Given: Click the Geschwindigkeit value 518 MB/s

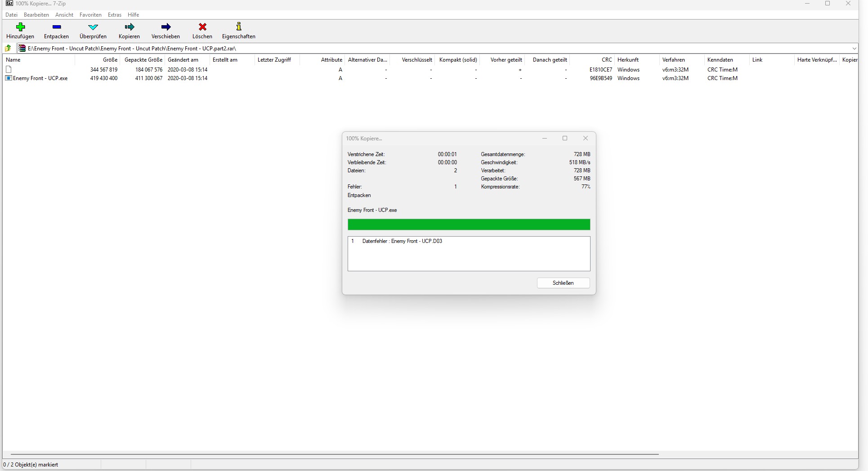Looking at the screenshot, I should coord(580,162).
